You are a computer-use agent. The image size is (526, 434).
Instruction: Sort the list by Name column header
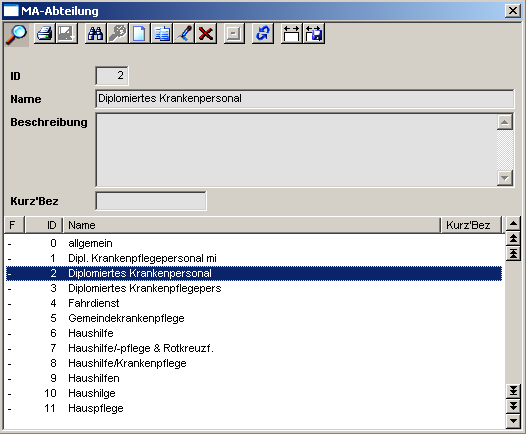(x=251, y=225)
